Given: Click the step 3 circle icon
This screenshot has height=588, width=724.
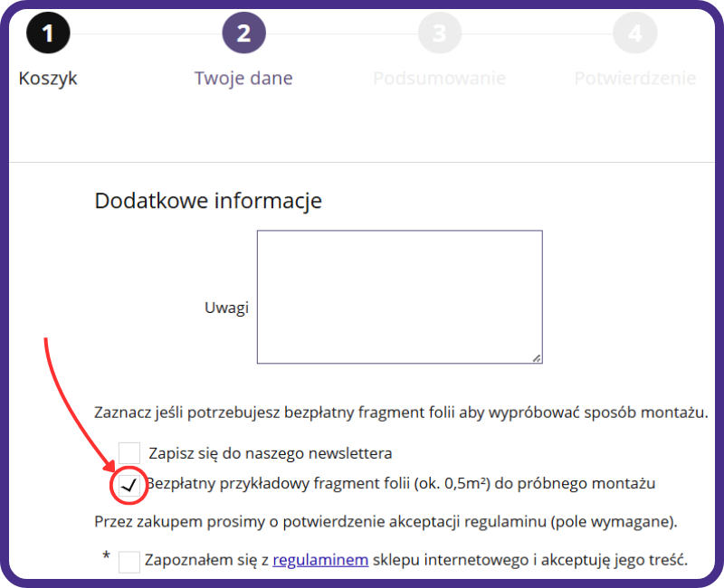Looking at the screenshot, I should 439,33.
